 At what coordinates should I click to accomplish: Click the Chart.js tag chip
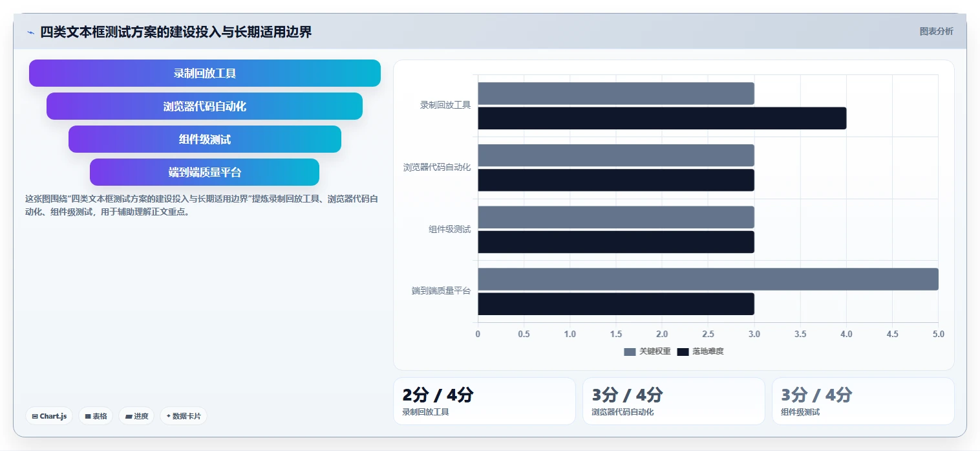(49, 416)
